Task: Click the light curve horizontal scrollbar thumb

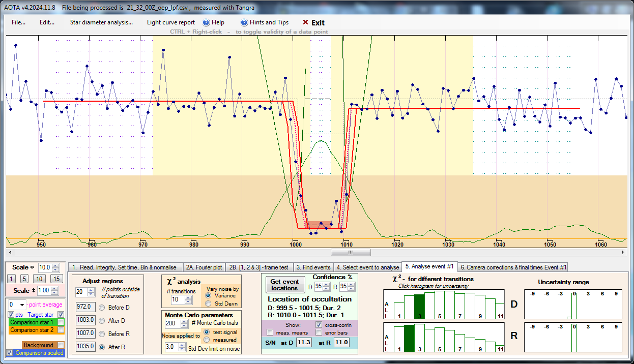Action: pos(351,252)
